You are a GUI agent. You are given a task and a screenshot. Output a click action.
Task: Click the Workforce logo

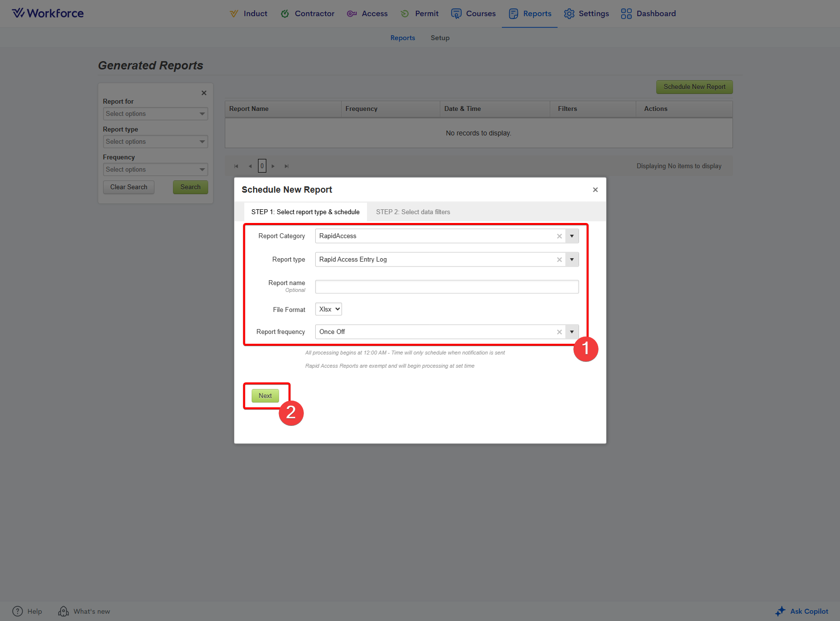pos(48,13)
